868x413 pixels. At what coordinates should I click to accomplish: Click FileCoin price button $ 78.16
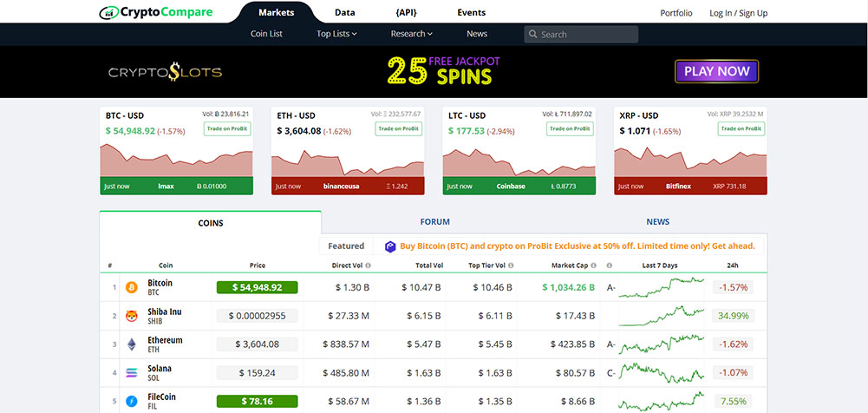(257, 402)
